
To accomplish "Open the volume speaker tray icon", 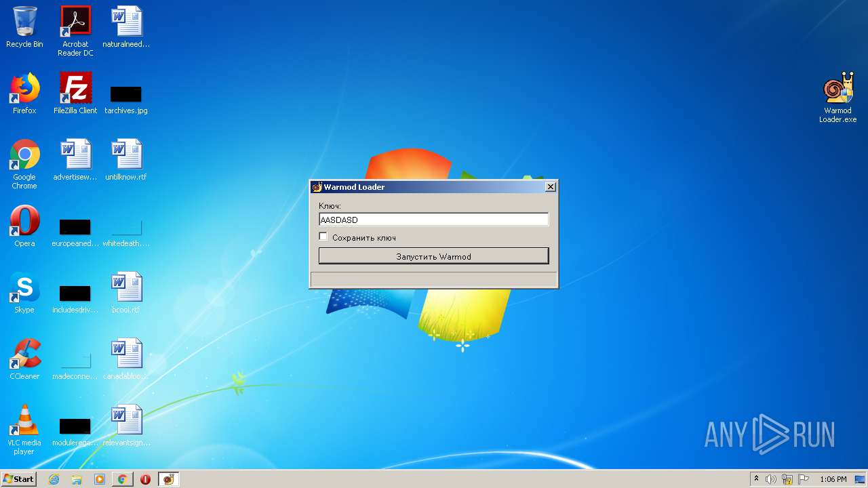I will (x=771, y=479).
